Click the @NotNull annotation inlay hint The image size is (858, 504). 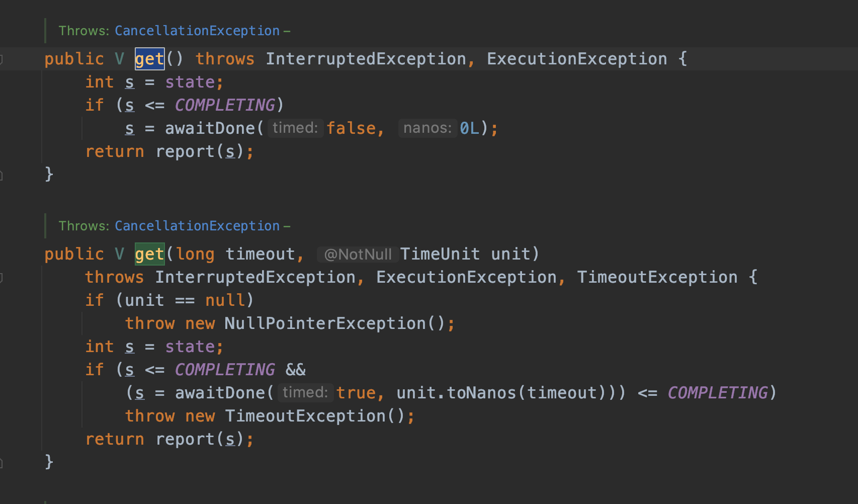(358, 255)
